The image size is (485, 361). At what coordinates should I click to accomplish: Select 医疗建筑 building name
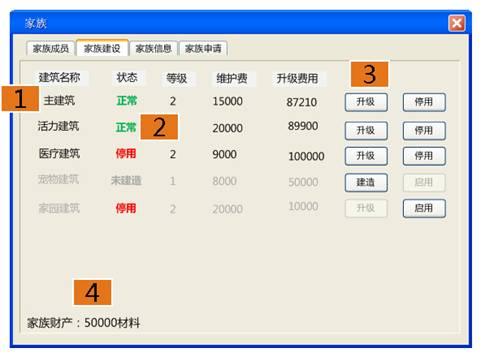coord(59,154)
